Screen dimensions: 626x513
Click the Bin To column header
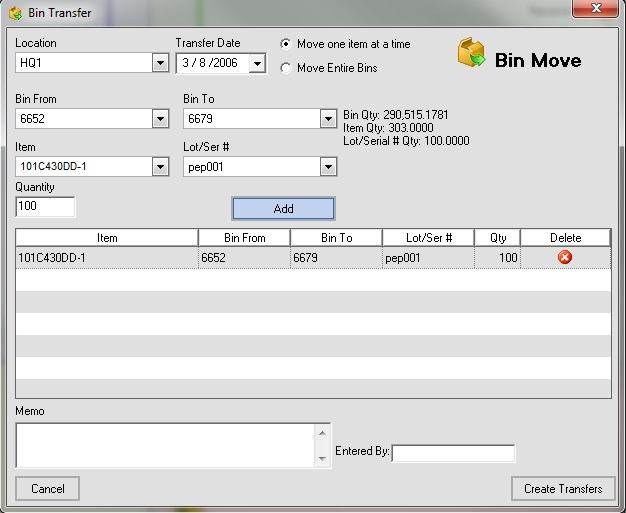pyautogui.click(x=337, y=238)
